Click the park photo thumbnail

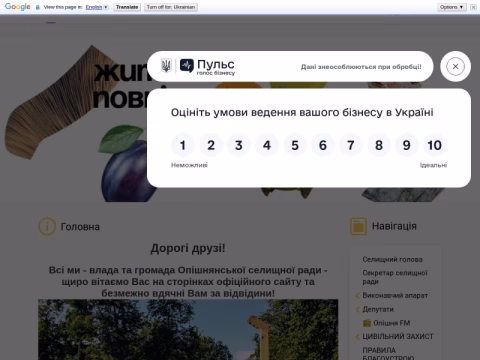click(x=188, y=330)
